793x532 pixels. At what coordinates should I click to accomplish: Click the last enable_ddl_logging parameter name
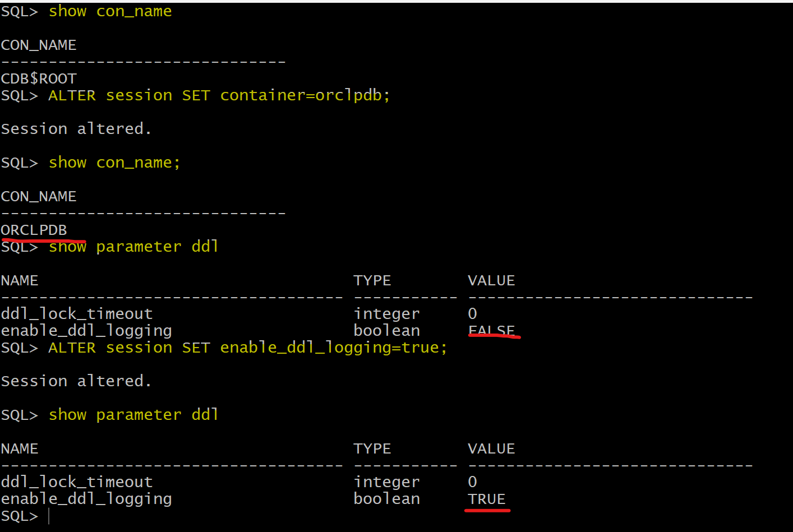(x=86, y=499)
